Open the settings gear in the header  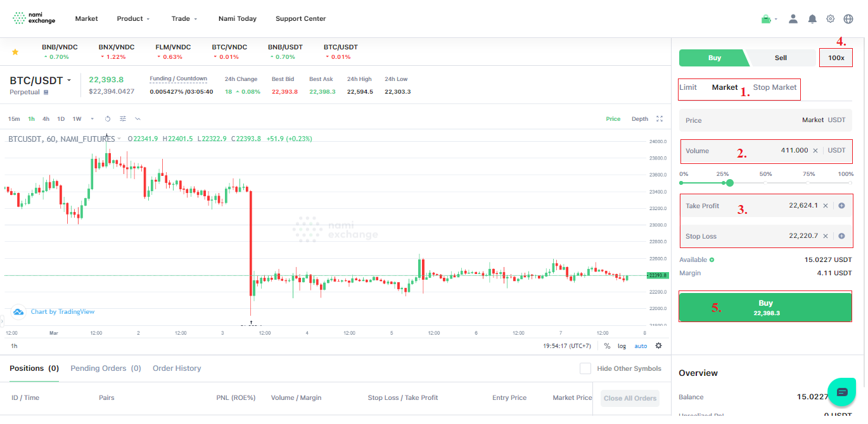(831, 19)
